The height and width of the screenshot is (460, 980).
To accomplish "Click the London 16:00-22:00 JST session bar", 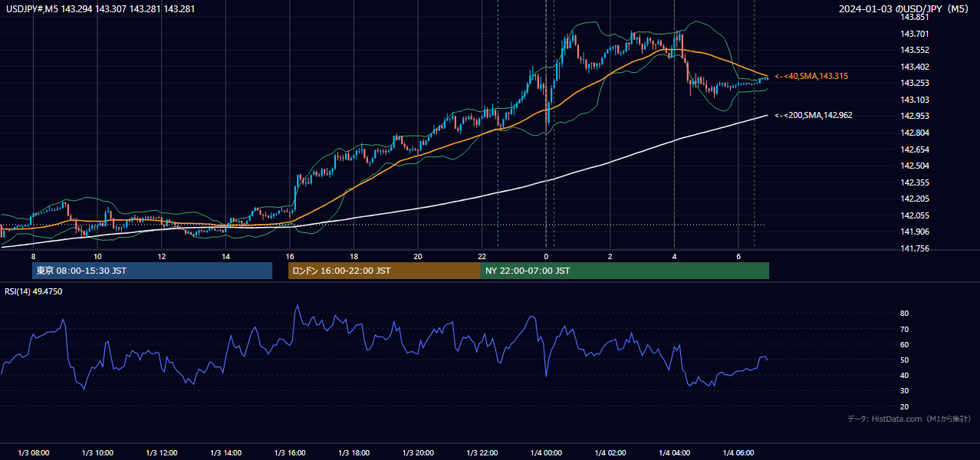I will coord(384,271).
